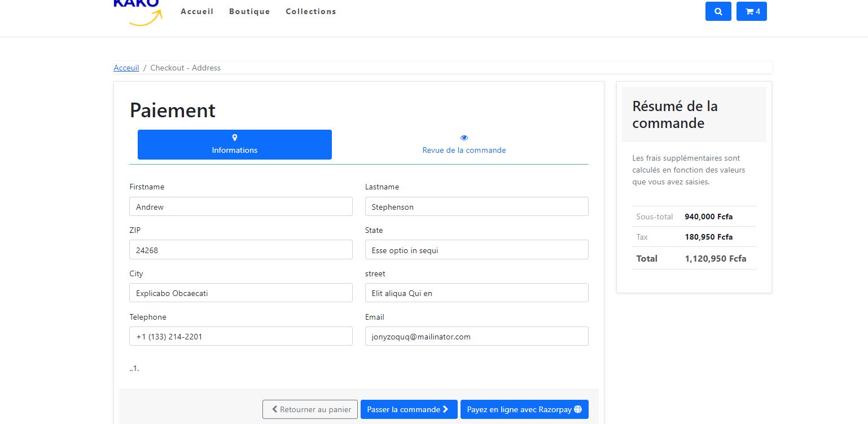Click the eye icon above Revue de la commande
868x424 pixels.
[x=464, y=137]
